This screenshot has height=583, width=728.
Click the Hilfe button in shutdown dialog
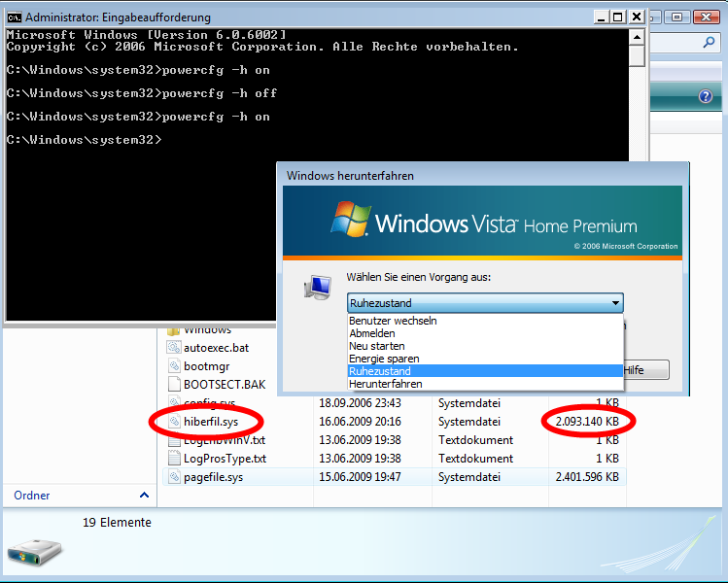645,370
